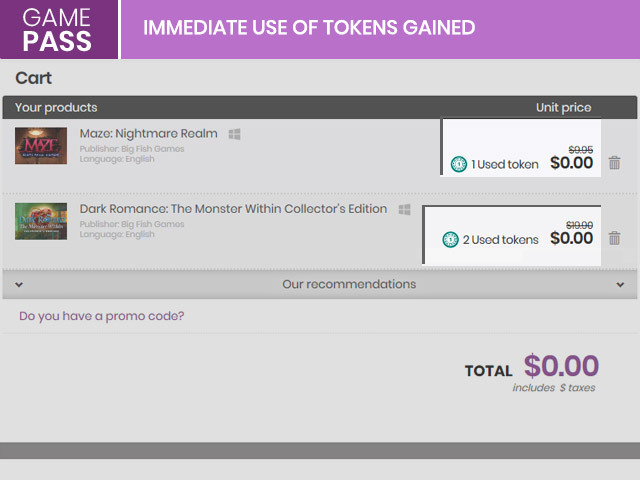Click the token coin next to 1 Used token
640x480 pixels.
click(459, 164)
